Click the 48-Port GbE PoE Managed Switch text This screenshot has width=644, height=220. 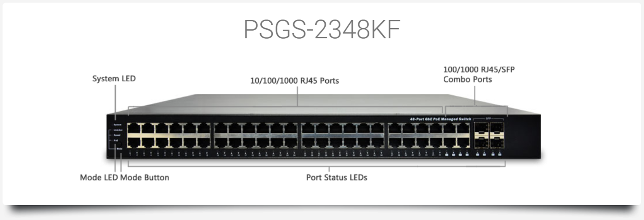[440, 119]
